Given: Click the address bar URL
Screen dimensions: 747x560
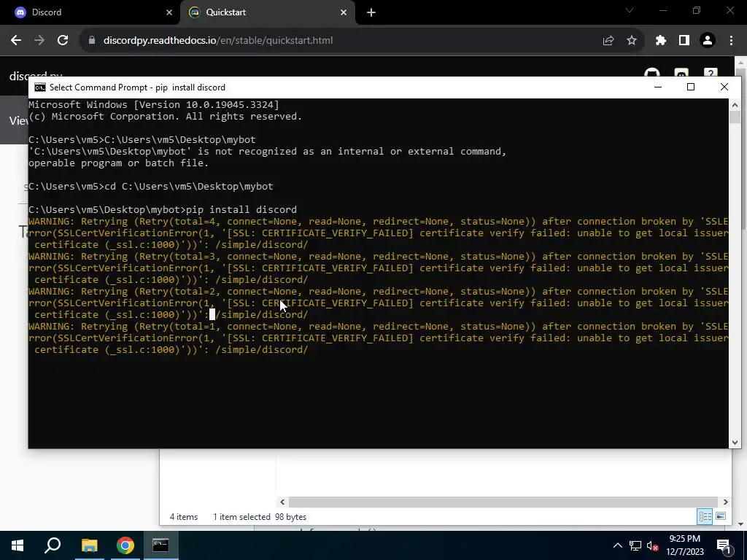Looking at the screenshot, I should [218, 41].
